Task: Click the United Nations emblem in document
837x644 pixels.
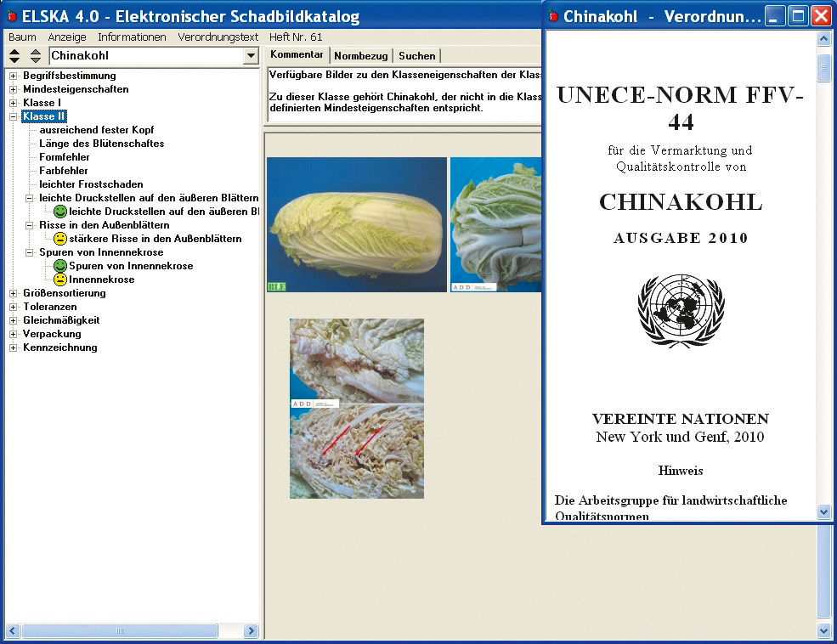Action: pyautogui.click(x=681, y=311)
